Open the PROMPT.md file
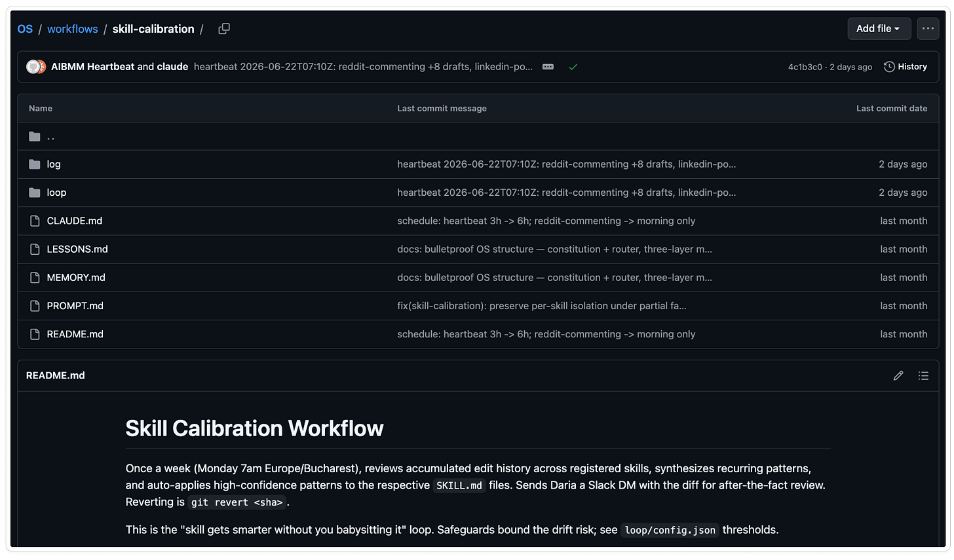Screen dimensions: 954x560 point(75,305)
